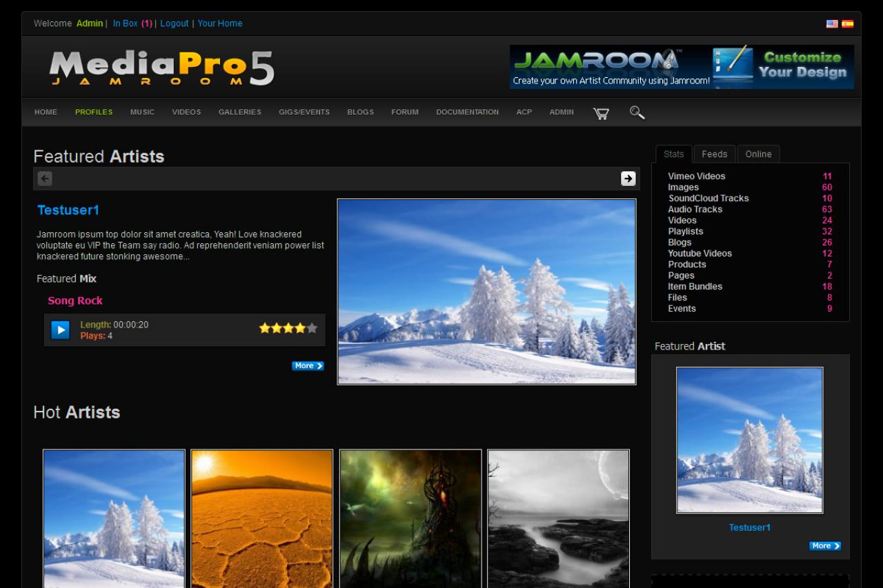
Task: Play the Song Rock track
Action: click(60, 330)
